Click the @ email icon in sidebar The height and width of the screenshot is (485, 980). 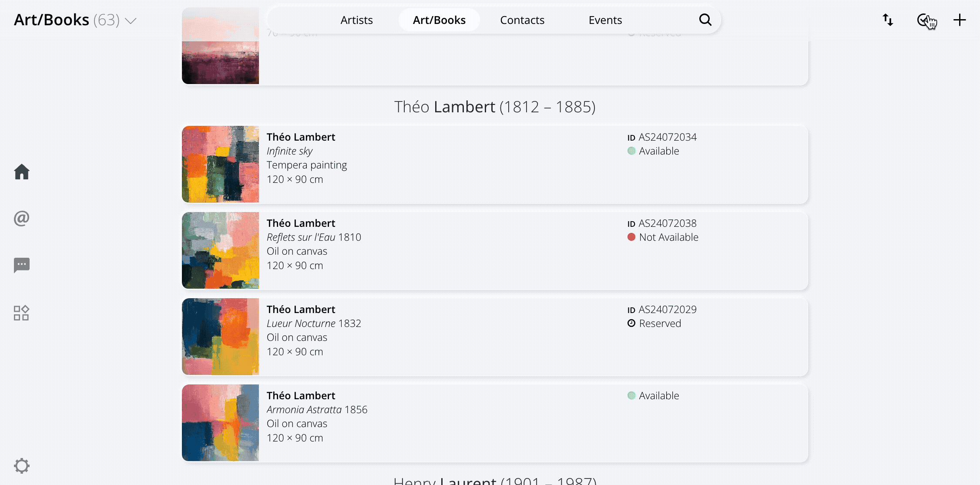pos(22,218)
